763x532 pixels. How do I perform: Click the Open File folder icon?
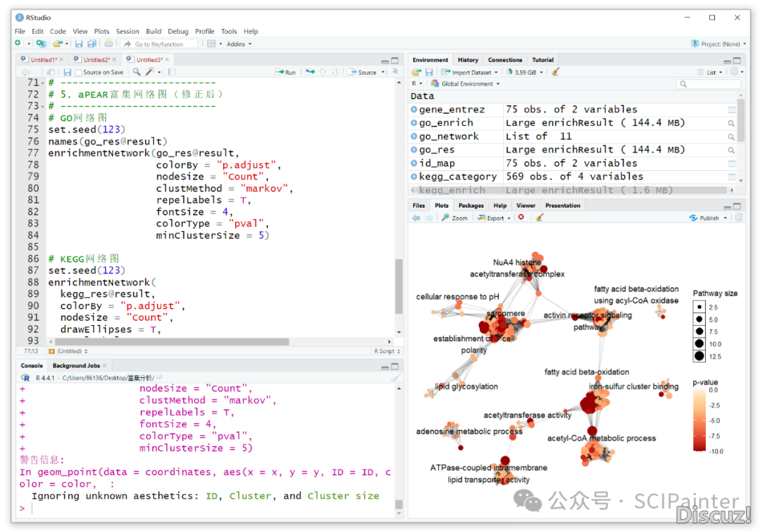tap(57, 44)
